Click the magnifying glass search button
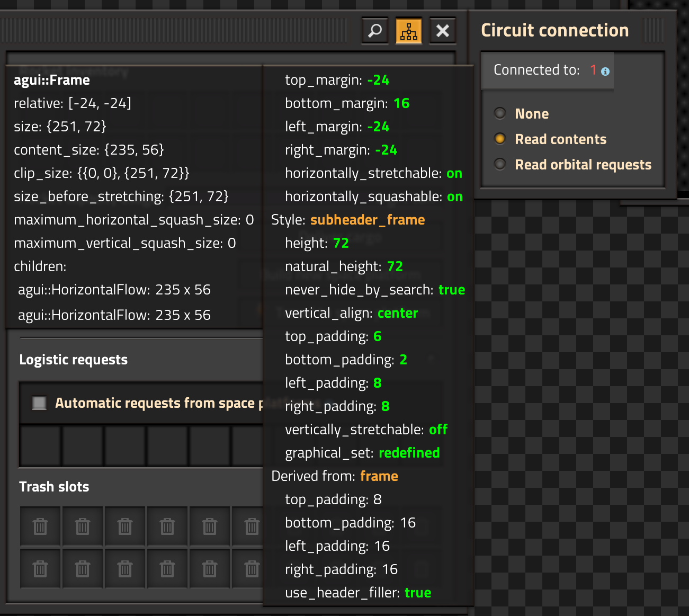689x616 pixels. [375, 31]
